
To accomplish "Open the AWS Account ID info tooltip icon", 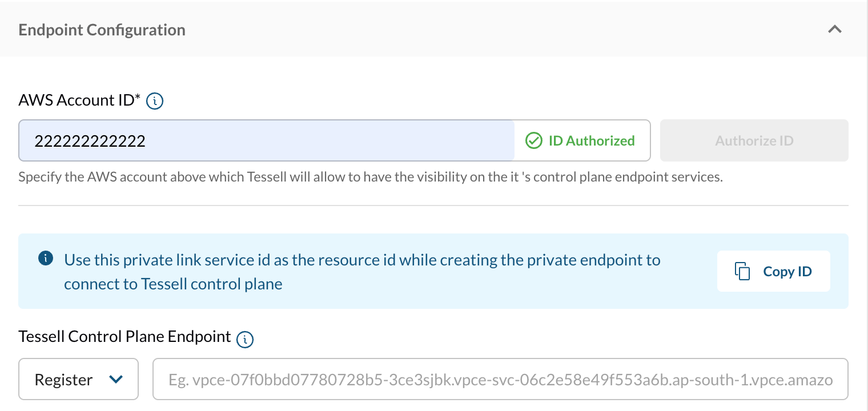I will point(155,102).
